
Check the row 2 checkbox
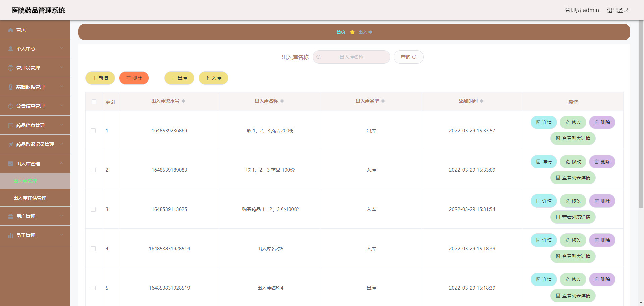[93, 170]
